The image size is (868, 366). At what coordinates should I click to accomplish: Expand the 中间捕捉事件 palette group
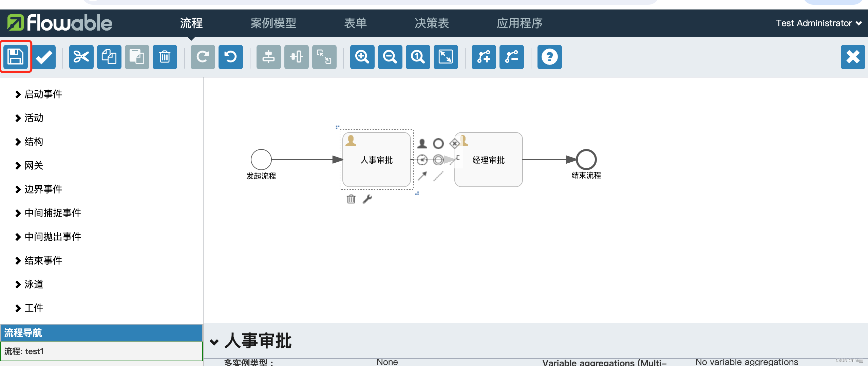49,213
